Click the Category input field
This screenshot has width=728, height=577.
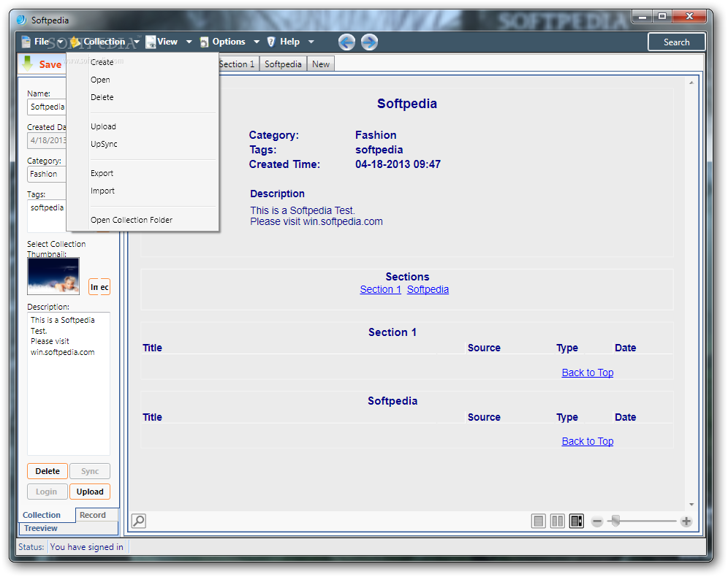coord(47,174)
